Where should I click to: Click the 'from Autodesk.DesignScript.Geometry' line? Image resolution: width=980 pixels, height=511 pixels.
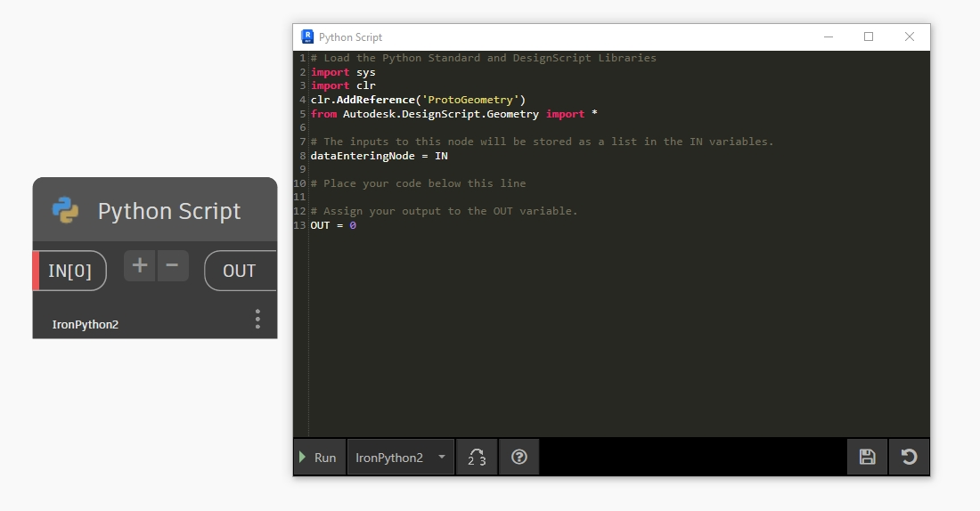coord(453,114)
